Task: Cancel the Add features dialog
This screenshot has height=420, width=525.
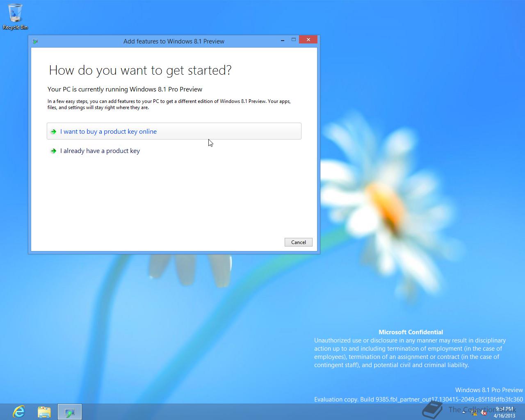Action: coord(298,242)
